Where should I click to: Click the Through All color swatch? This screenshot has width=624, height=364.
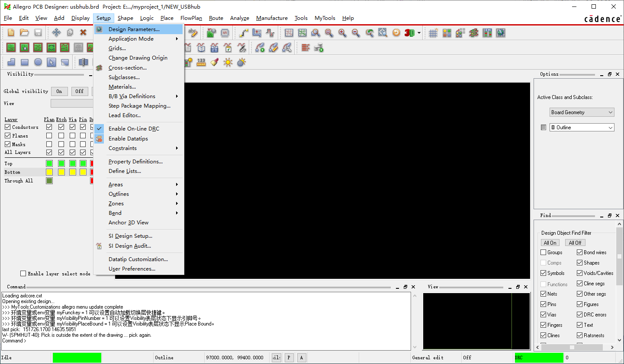49,181
